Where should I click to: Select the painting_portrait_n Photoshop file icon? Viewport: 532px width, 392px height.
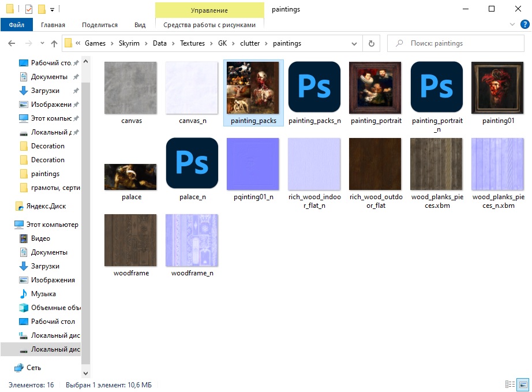437,87
